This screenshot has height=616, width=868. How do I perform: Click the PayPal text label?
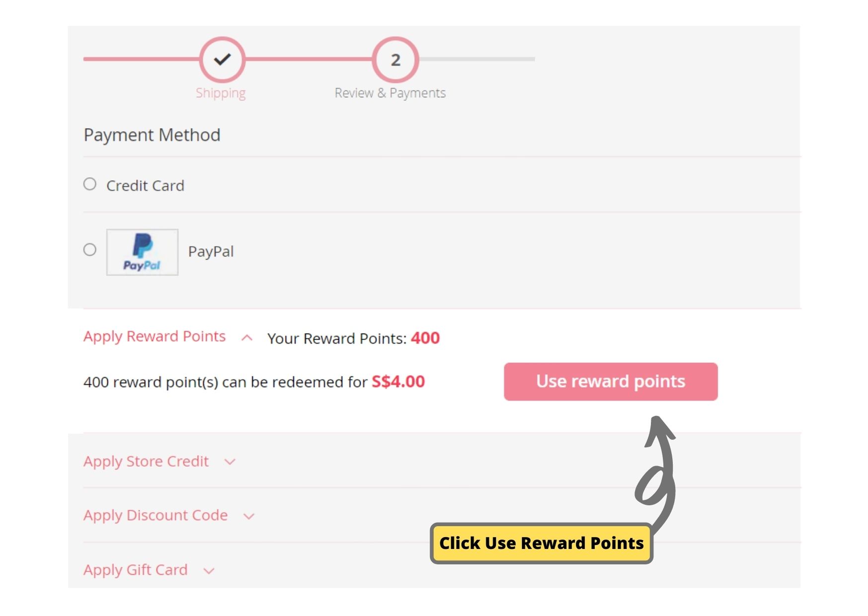click(211, 251)
